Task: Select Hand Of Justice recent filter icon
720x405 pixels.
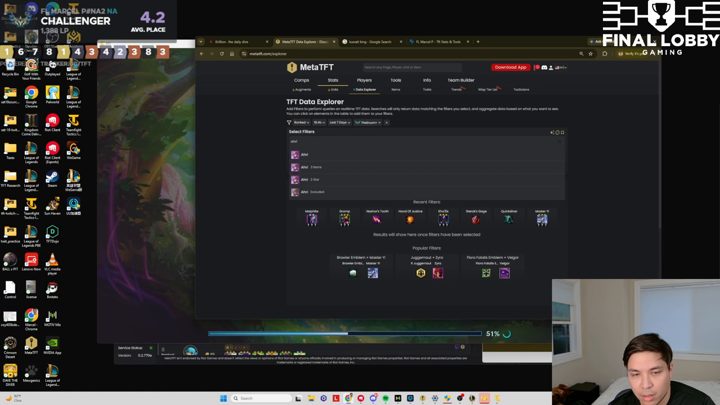Action: tap(410, 219)
